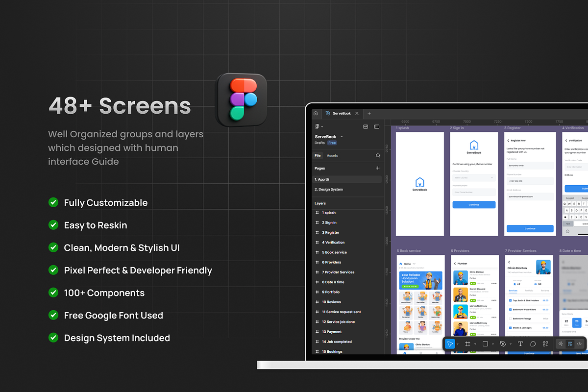Select the Move tool arrow
The image size is (588, 392).
(x=450, y=344)
